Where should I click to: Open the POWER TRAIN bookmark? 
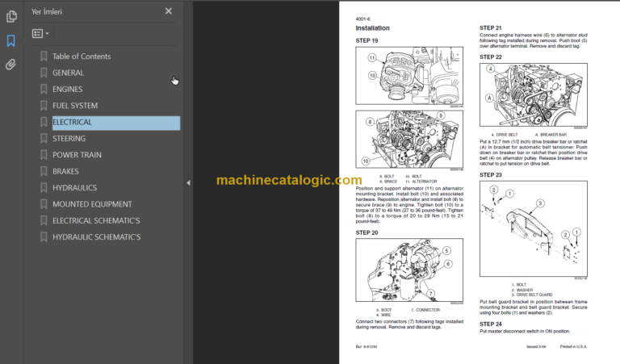[77, 155]
